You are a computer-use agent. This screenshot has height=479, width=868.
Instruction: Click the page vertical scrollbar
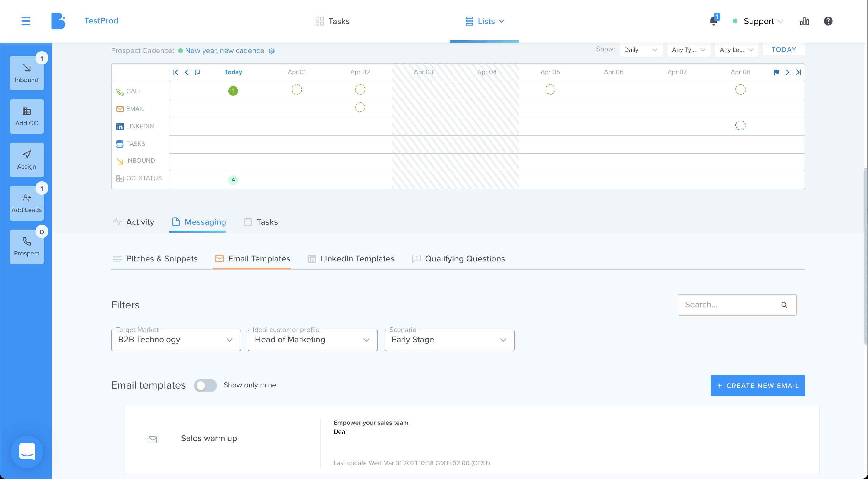[x=865, y=256]
